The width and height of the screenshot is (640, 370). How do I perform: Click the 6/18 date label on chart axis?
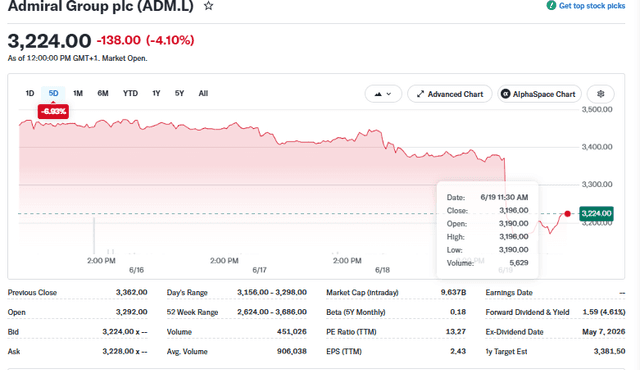click(382, 270)
